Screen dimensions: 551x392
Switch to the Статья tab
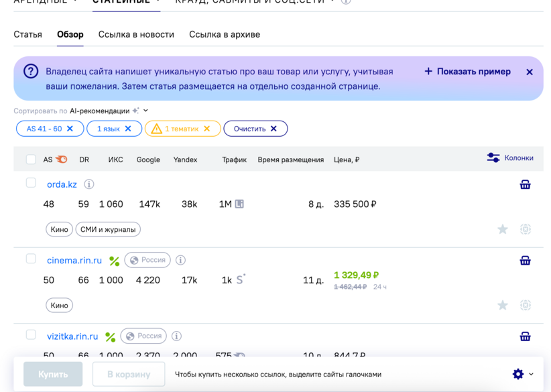(27, 34)
